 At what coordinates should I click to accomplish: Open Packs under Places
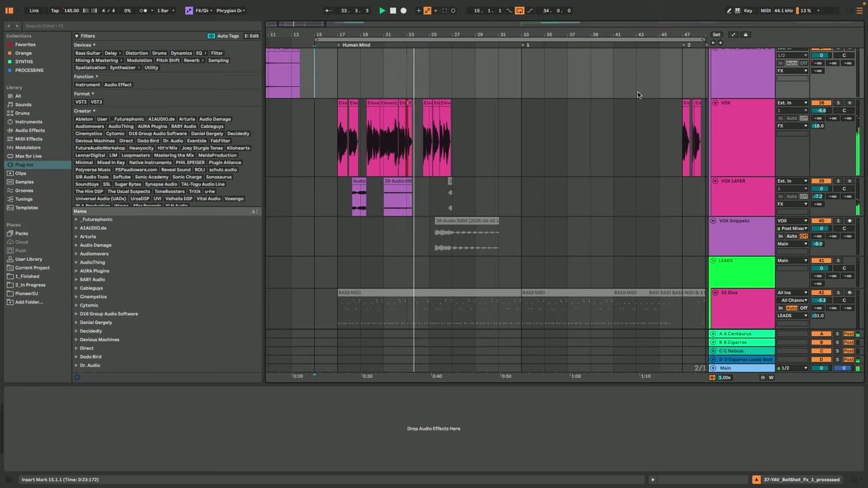[x=22, y=233]
